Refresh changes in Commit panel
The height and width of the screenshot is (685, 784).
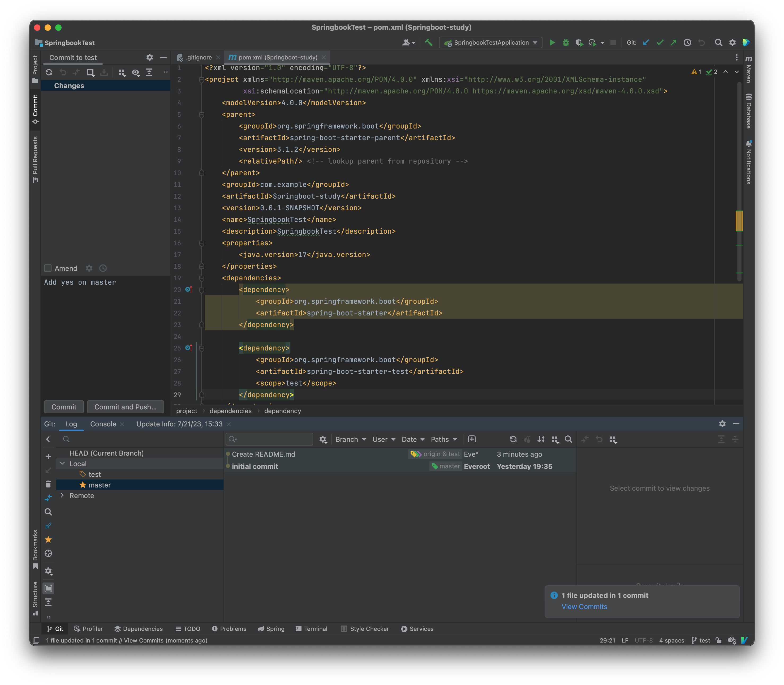49,72
